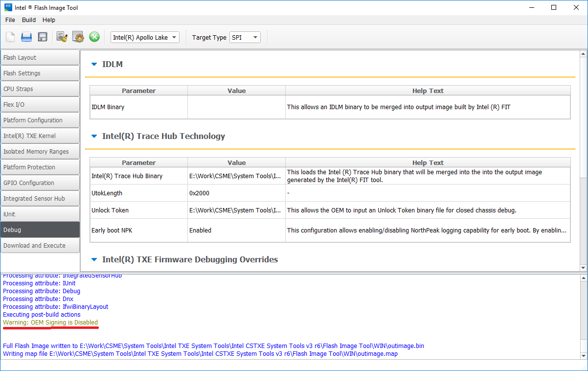The height and width of the screenshot is (371, 588).
Task: Click the Trace Hub table Parameter header
Action: (x=139, y=162)
